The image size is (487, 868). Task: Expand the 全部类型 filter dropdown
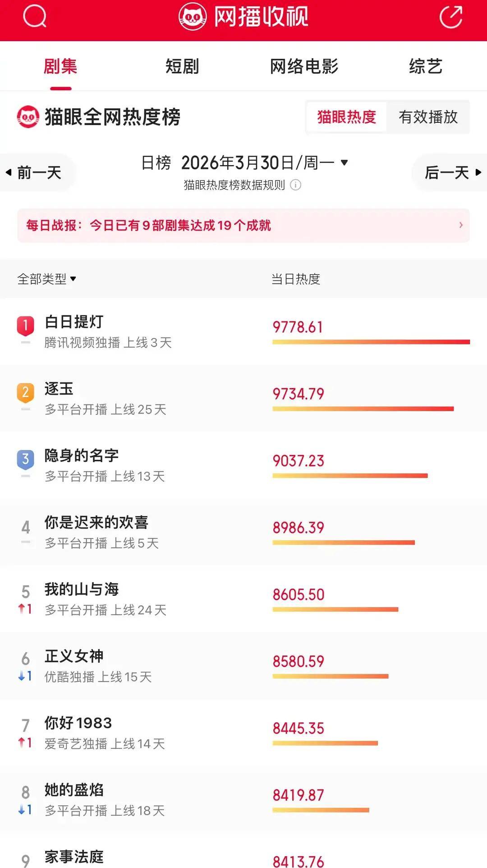(x=46, y=279)
